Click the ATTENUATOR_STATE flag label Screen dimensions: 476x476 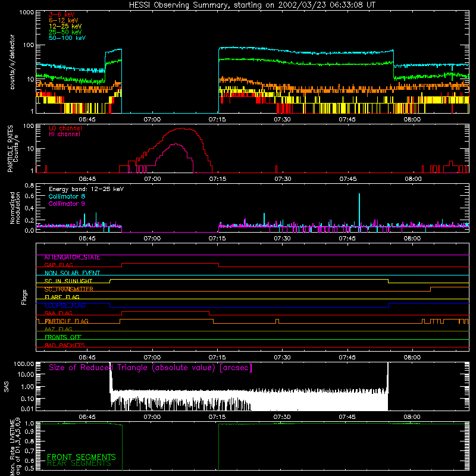72,258
